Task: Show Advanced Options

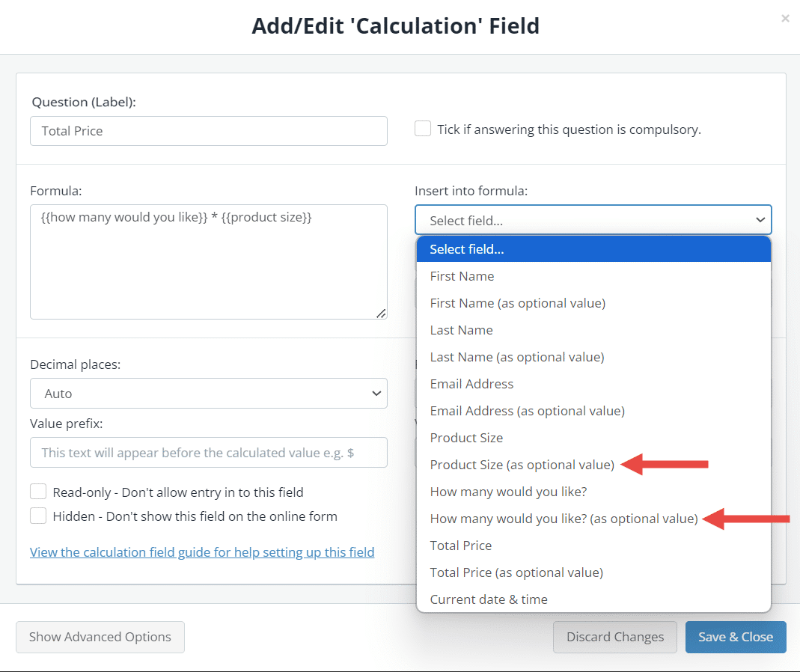Action: (x=100, y=637)
